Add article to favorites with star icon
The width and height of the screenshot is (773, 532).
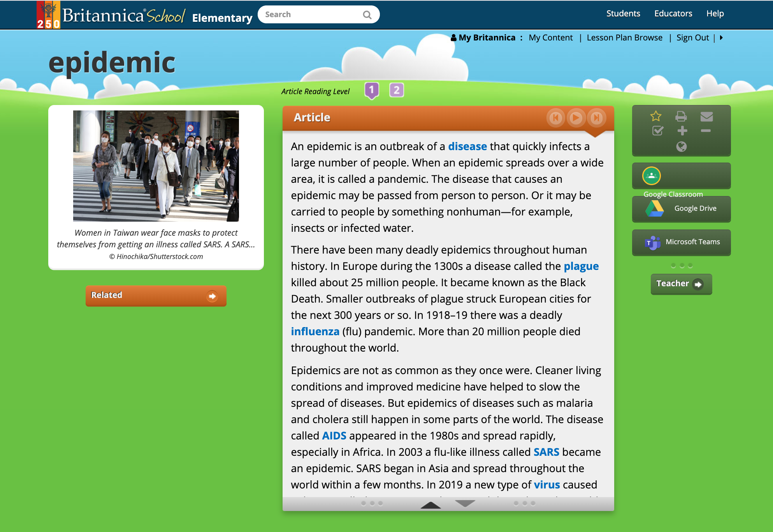(656, 116)
